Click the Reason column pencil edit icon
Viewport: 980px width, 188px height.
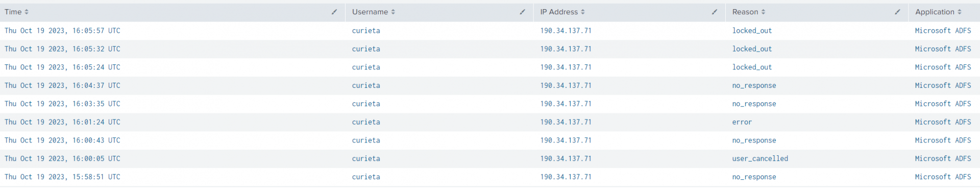pyautogui.click(x=897, y=12)
